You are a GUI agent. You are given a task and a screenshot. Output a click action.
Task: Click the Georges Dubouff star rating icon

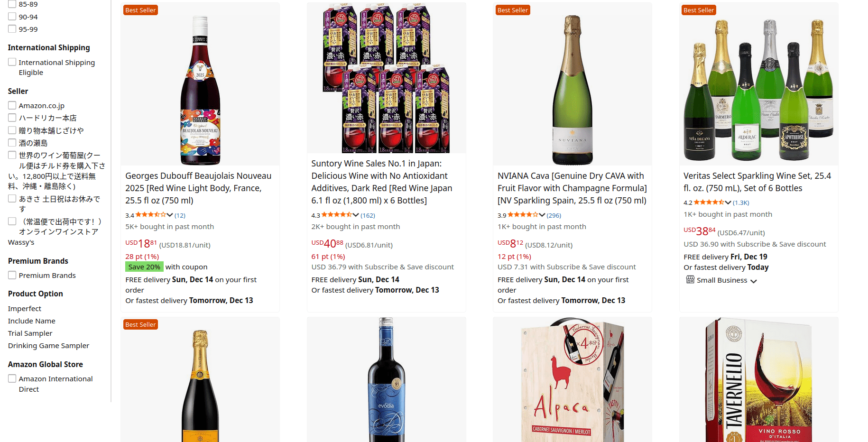pyautogui.click(x=150, y=215)
